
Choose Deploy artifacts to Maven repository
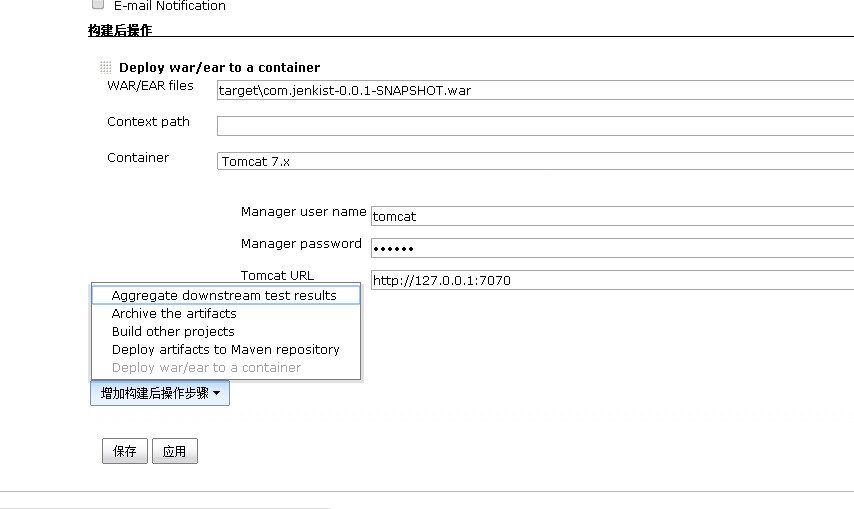pos(226,349)
